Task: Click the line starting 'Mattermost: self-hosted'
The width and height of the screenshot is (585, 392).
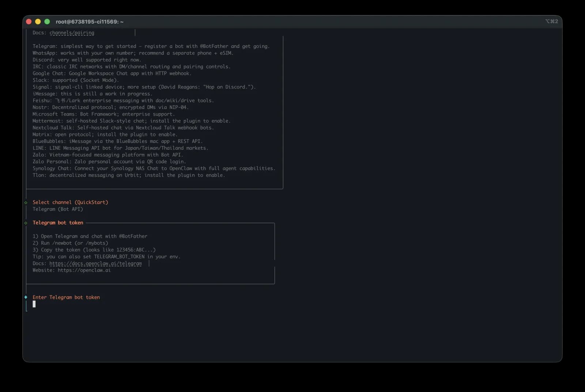Action: pos(132,121)
